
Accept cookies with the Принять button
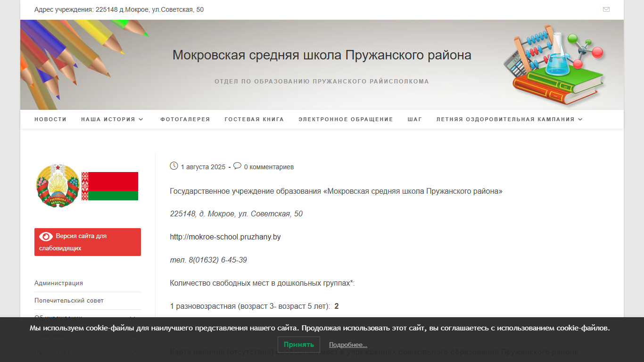pos(299,345)
